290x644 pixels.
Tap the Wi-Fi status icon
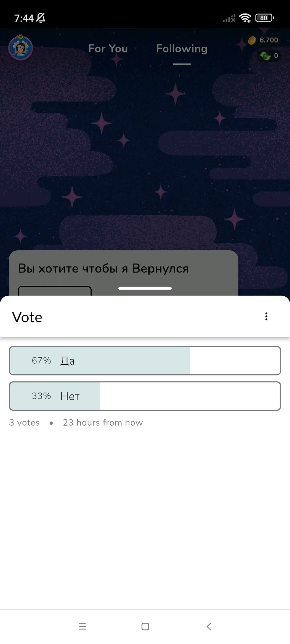click(x=245, y=18)
